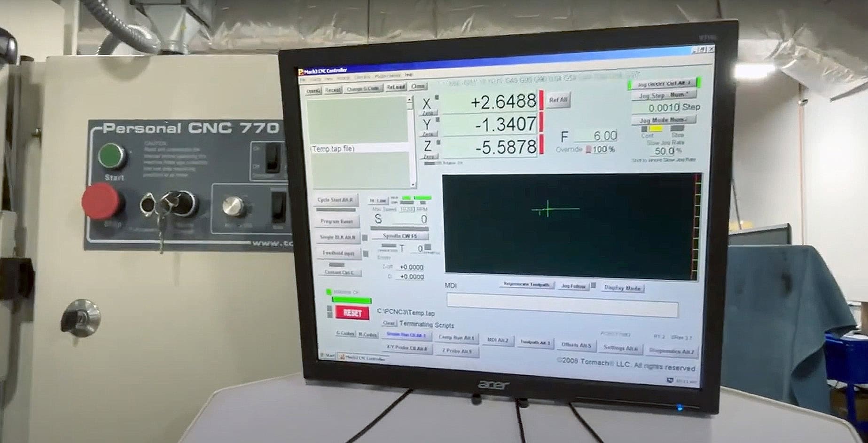The image size is (868, 443).
Task: Switch to Settings Alt-6 screen
Action: tap(620, 348)
